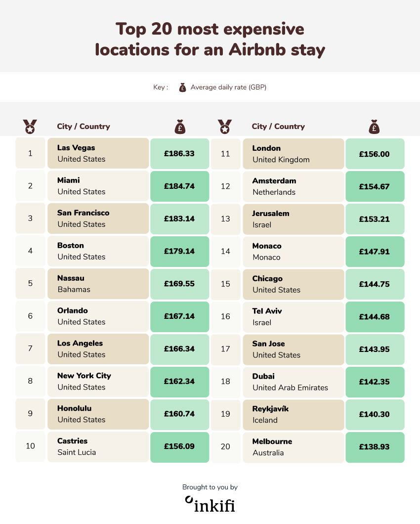Image resolution: width=420 pixels, height=524 pixels.
Task: Click the left column money bag icon
Action: (x=180, y=127)
